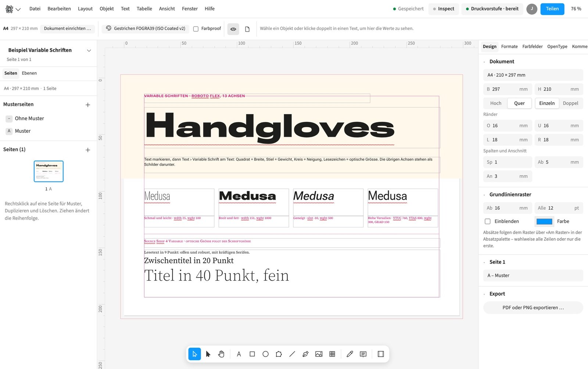Screen dimensions: 588x369
Task: Open the Datei menu
Action: click(x=35, y=9)
